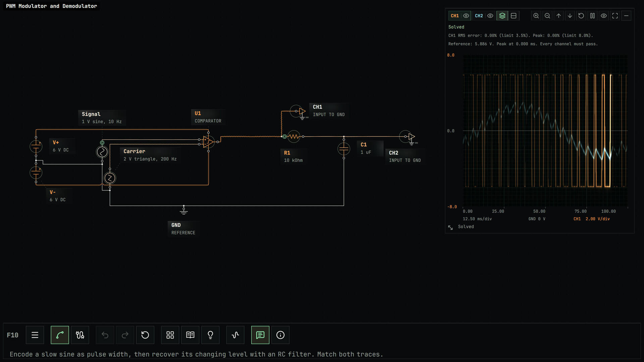Viewport: 644px width, 362px height.
Task: Open the info circle button
Action: [280, 335]
